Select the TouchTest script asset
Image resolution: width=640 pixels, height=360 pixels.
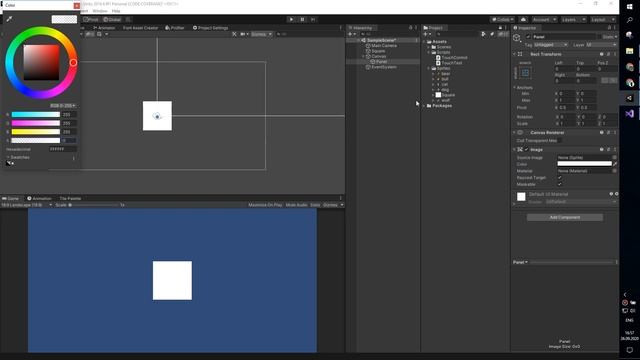451,63
